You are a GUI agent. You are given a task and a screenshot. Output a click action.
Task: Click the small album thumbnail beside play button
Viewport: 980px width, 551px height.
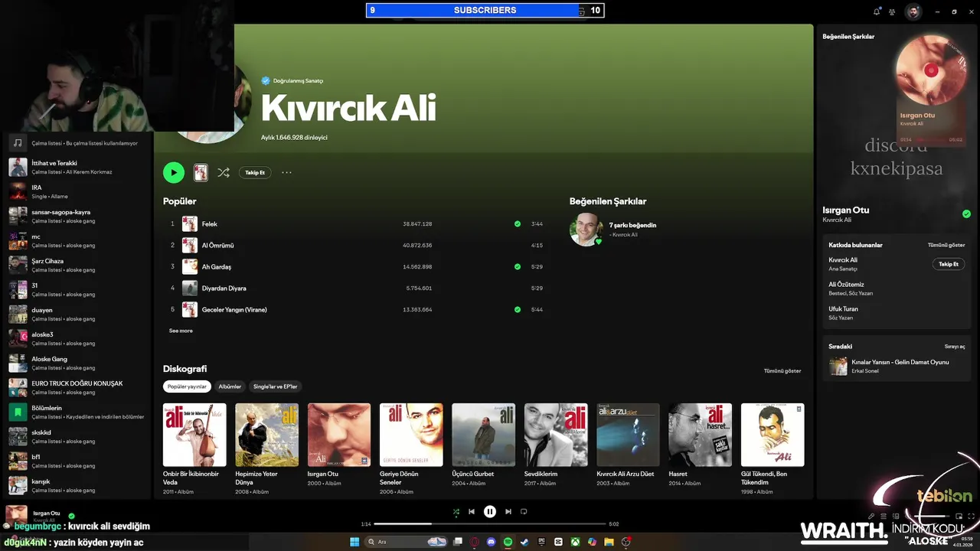[201, 172]
